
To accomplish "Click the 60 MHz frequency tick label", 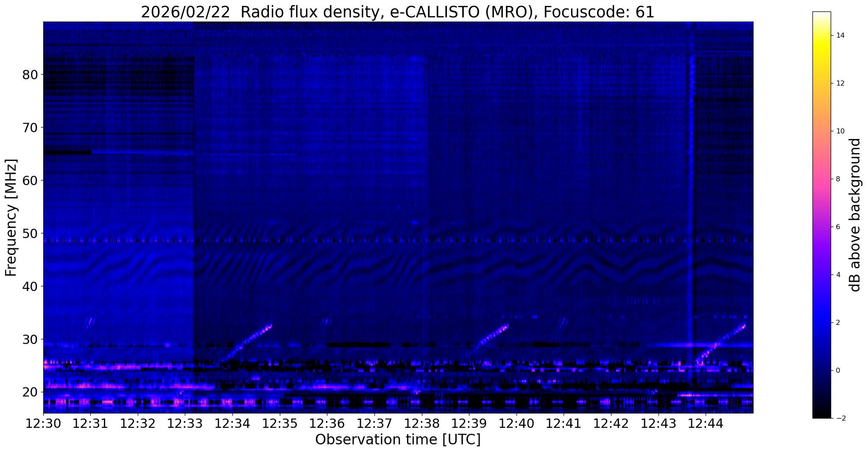I will tap(30, 180).
